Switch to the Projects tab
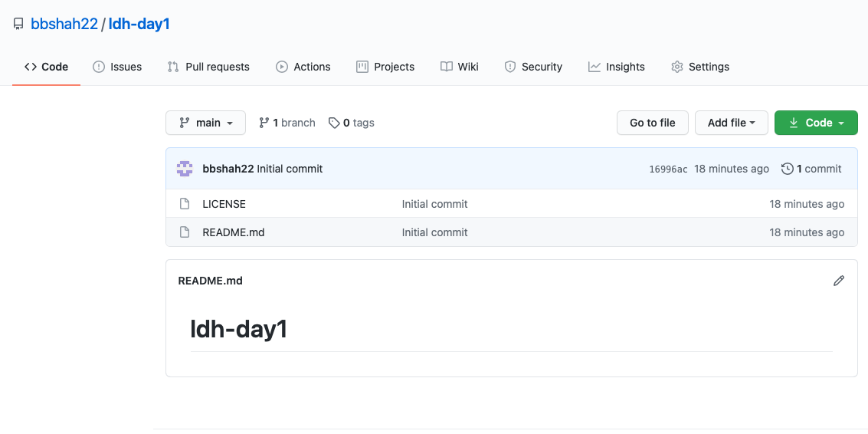The width and height of the screenshot is (868, 434). [x=385, y=67]
